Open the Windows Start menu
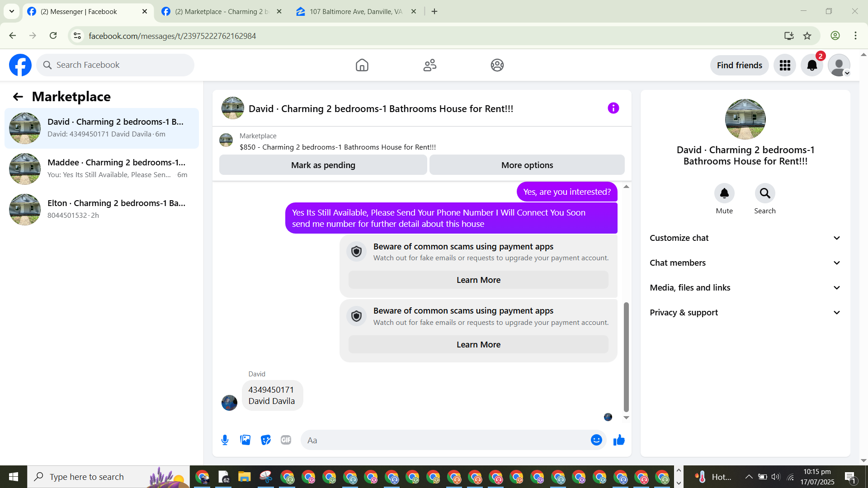The width and height of the screenshot is (868, 488). pyautogui.click(x=14, y=477)
